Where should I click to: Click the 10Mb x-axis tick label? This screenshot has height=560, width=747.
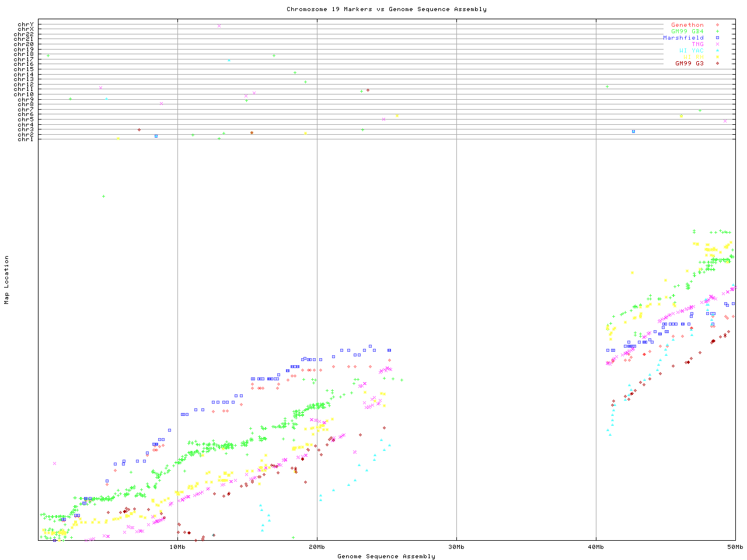[x=177, y=547]
